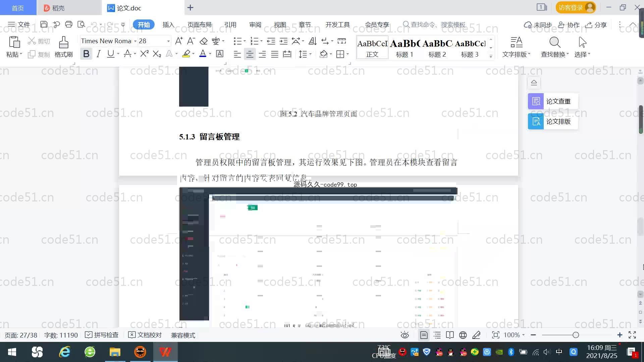This screenshot has width=644, height=362.
Task: Toggle Underline formatting
Action: (x=110, y=54)
